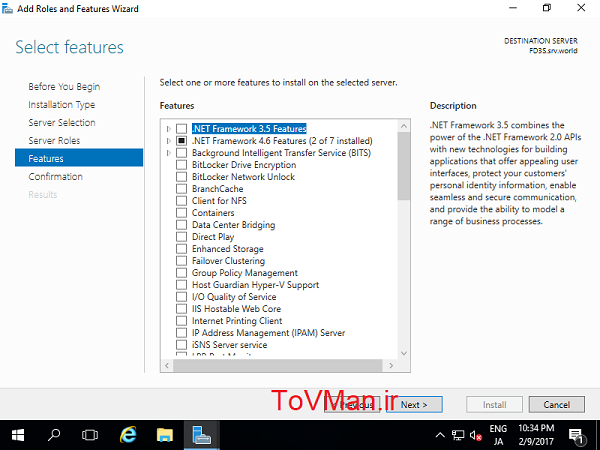The image size is (600, 450).
Task: Open Action Center notifications icon
Action: coord(576,435)
